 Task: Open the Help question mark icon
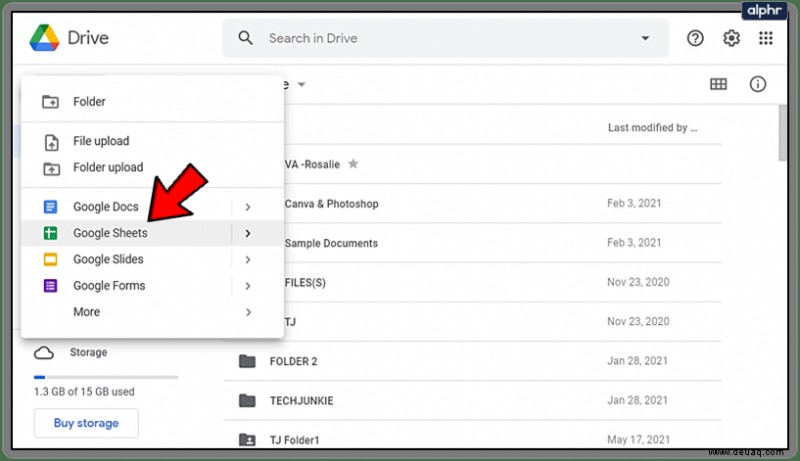[695, 38]
